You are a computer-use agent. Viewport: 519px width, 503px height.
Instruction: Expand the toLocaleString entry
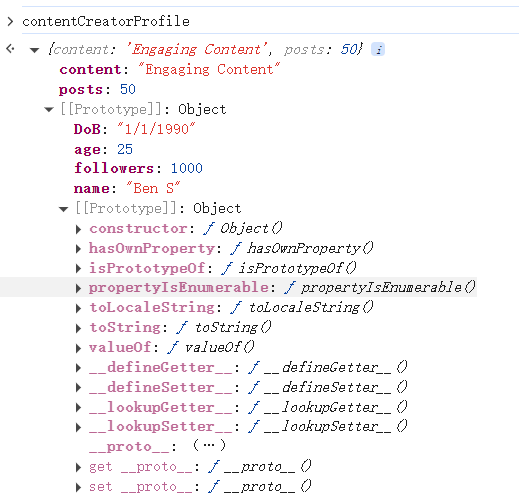78,308
